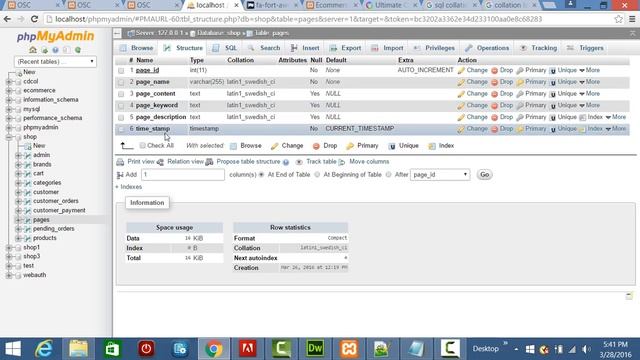Reload navigation panel with green refresh icon
Screen dimensions: 640x360
(x=78, y=50)
